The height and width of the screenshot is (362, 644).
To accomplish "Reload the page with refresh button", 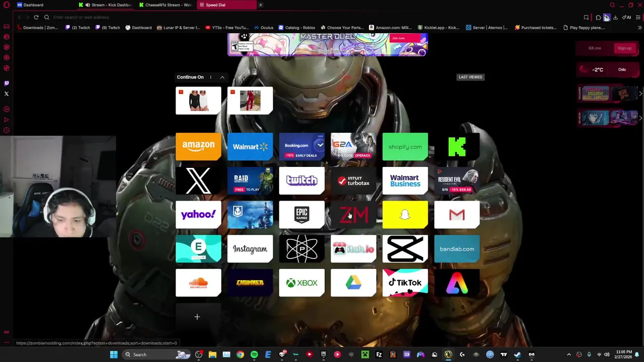I will (x=36, y=17).
